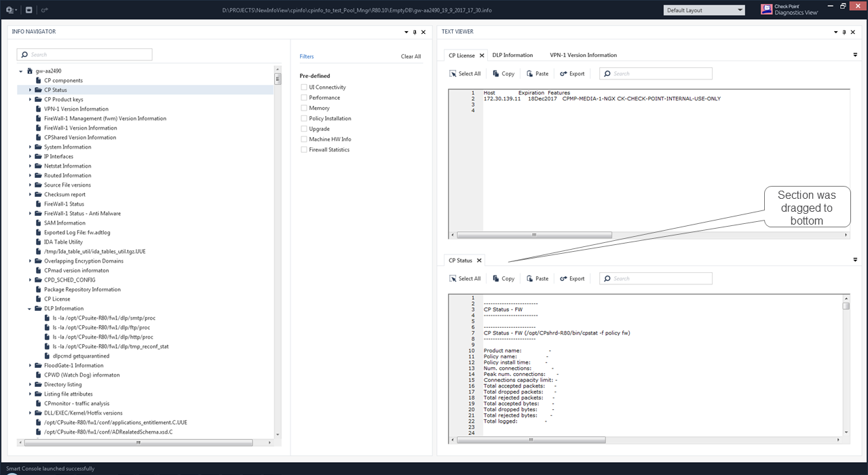The height and width of the screenshot is (475, 868).
Task: Click the CP Status viewer vertical scrollbar thumb
Action: (x=846, y=305)
